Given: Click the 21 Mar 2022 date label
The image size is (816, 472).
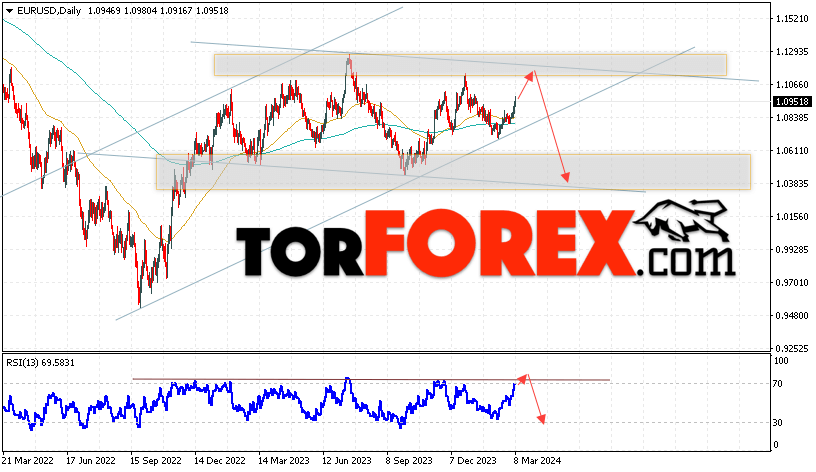Looking at the screenshot, I should pyautogui.click(x=28, y=461).
